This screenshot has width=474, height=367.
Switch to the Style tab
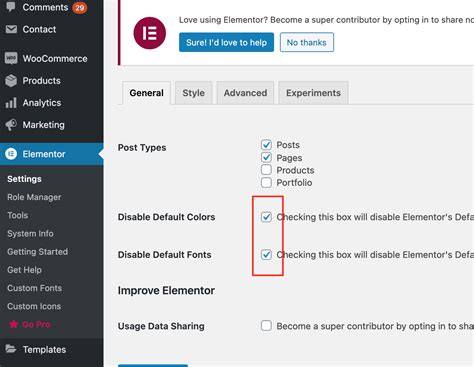194,93
